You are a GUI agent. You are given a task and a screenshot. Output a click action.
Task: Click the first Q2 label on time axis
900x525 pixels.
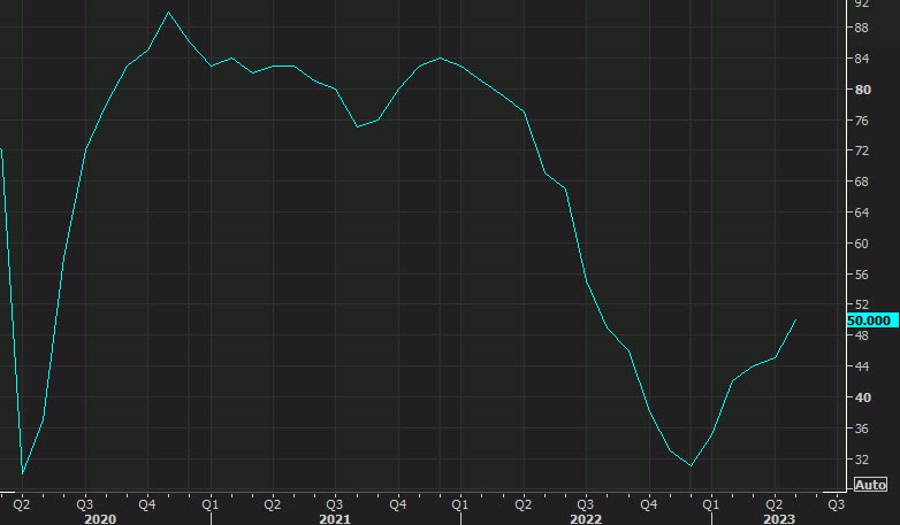22,504
